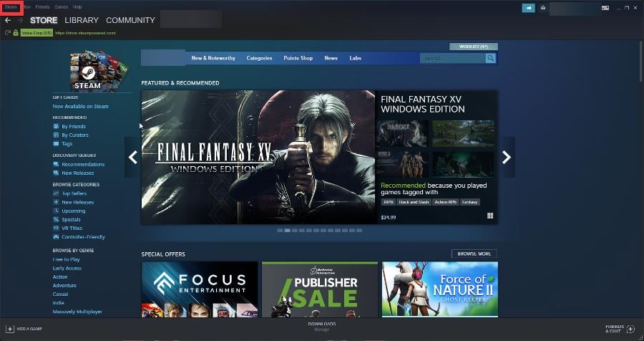Show previous featured game carousel arrow
The width and height of the screenshot is (644, 341).
(x=132, y=157)
